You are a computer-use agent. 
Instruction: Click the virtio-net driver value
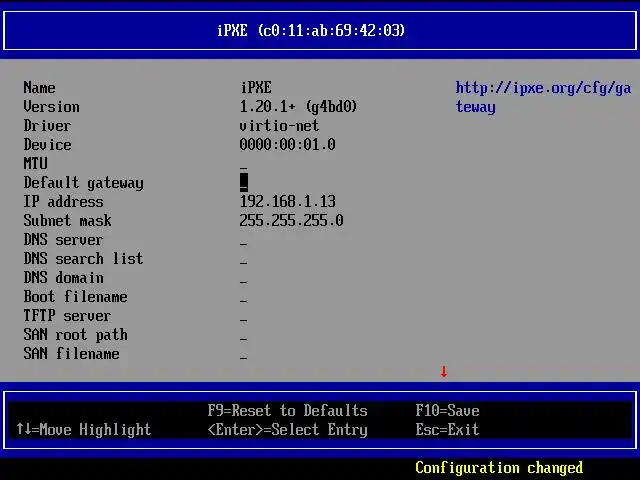(x=280, y=126)
